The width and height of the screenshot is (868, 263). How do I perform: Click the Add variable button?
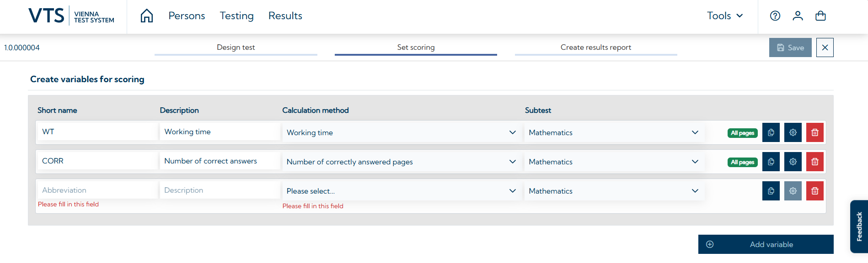(x=766, y=244)
